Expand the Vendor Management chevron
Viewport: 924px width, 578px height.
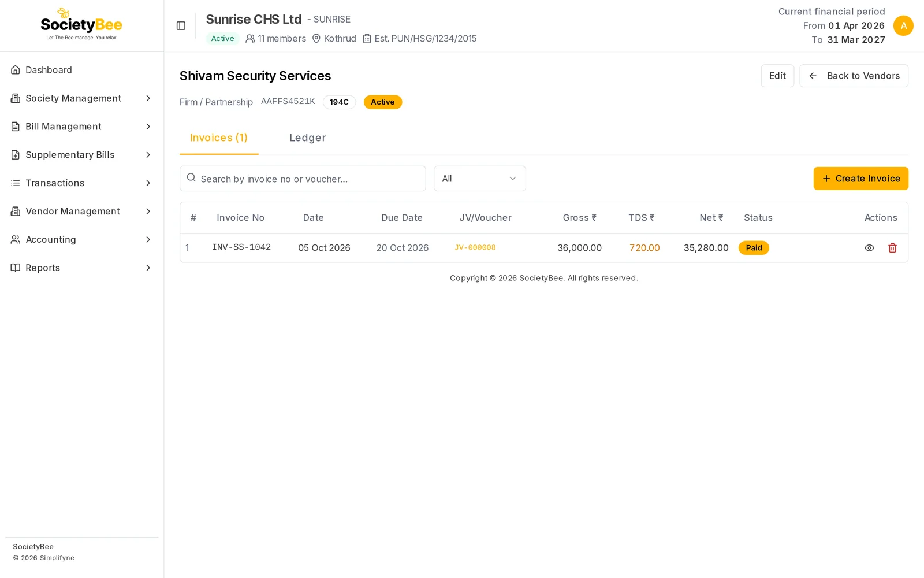[x=148, y=212]
